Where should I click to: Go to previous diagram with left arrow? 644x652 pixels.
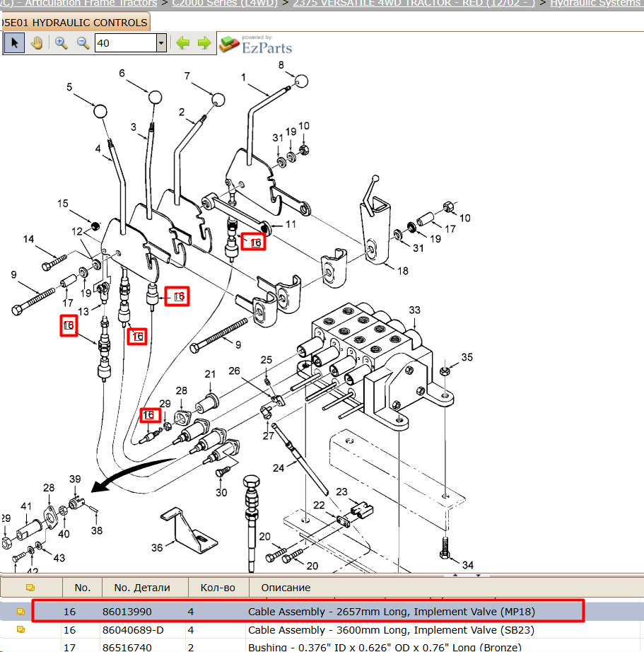[x=182, y=43]
